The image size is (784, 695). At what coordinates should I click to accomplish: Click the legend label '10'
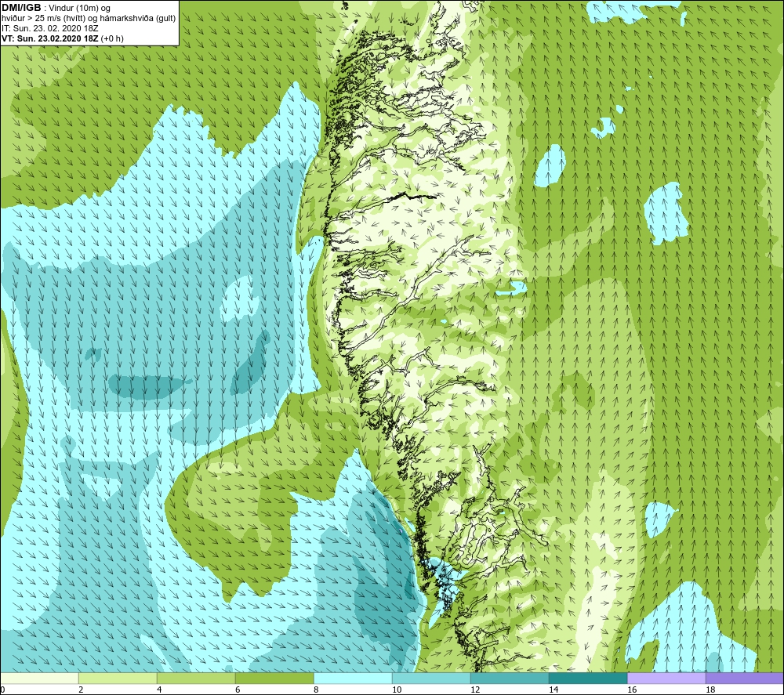pyautogui.click(x=397, y=690)
